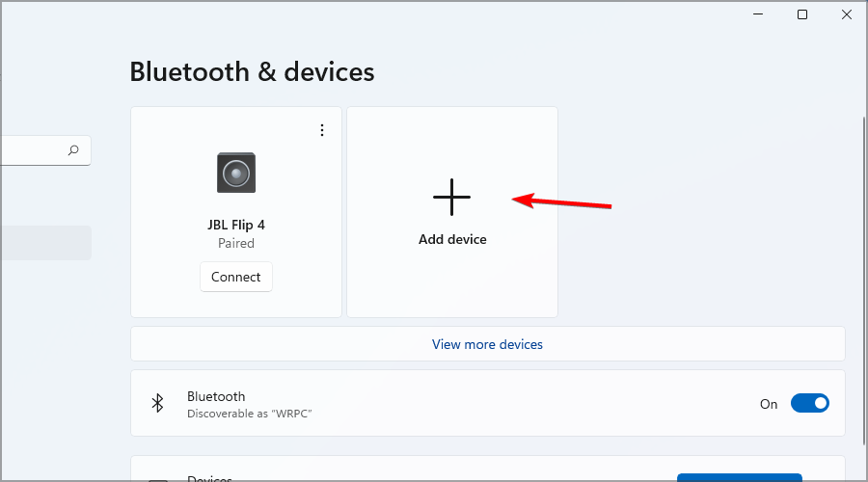Click the Bluetooth & devices page heading
This screenshot has width=868, height=482.
252,71
